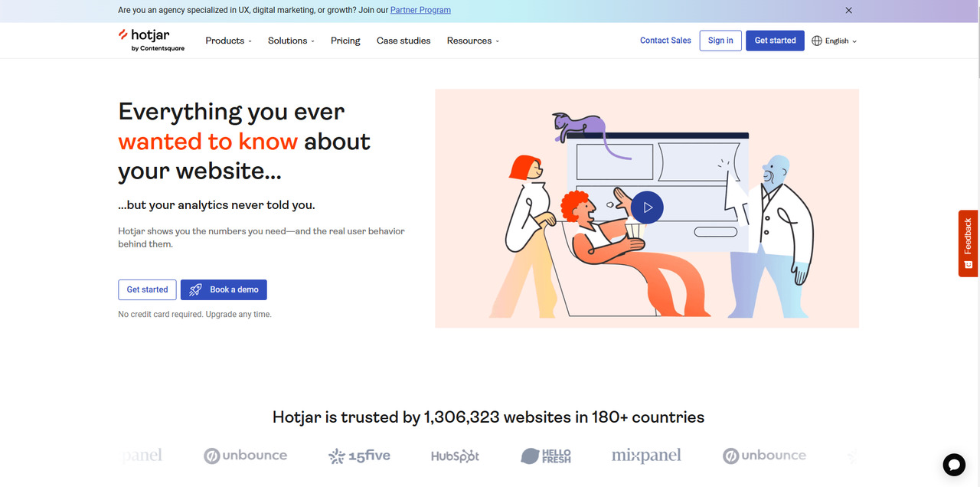The height and width of the screenshot is (487, 980).
Task: Open Case studies in navigation
Action: [x=403, y=41]
